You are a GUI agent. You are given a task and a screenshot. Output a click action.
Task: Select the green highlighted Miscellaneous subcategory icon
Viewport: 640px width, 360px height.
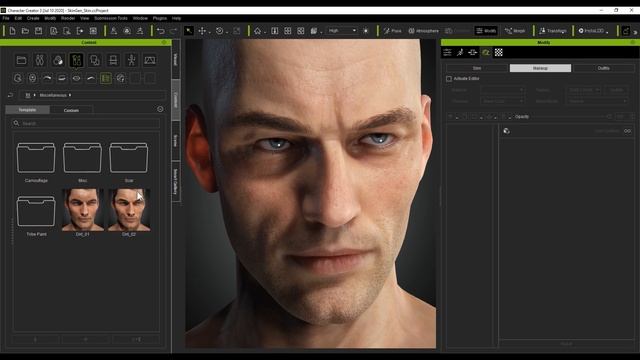coord(106,78)
